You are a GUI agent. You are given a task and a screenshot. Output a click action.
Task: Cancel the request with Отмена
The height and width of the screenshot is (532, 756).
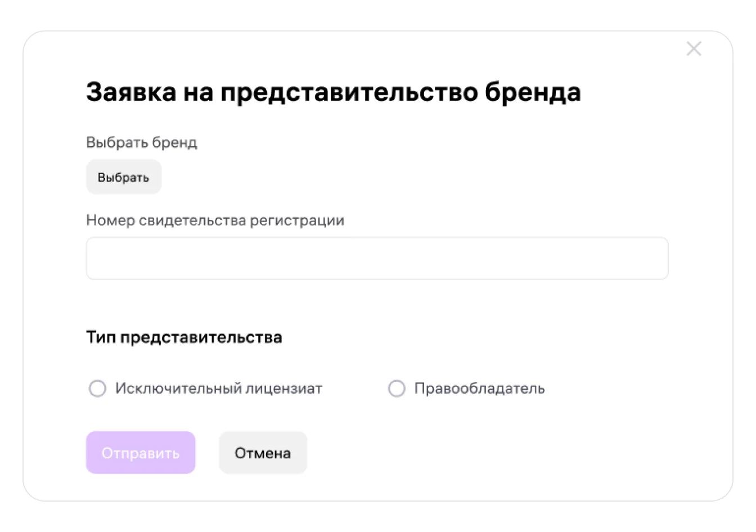point(263,453)
